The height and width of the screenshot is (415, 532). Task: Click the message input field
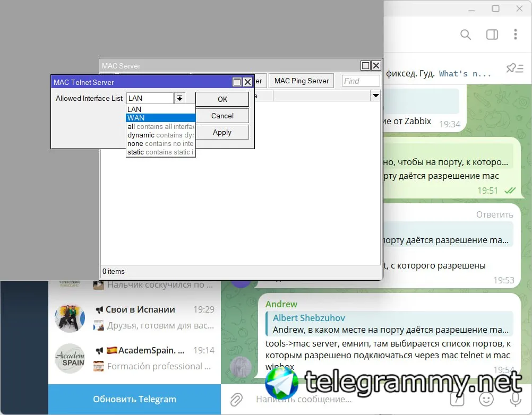click(x=349, y=400)
